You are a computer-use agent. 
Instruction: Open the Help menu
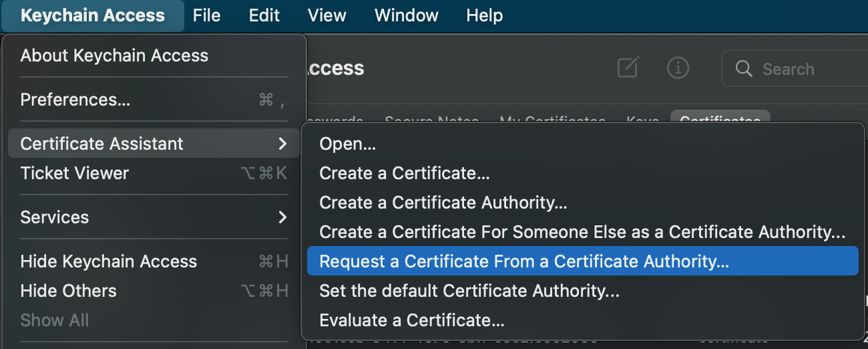click(484, 15)
